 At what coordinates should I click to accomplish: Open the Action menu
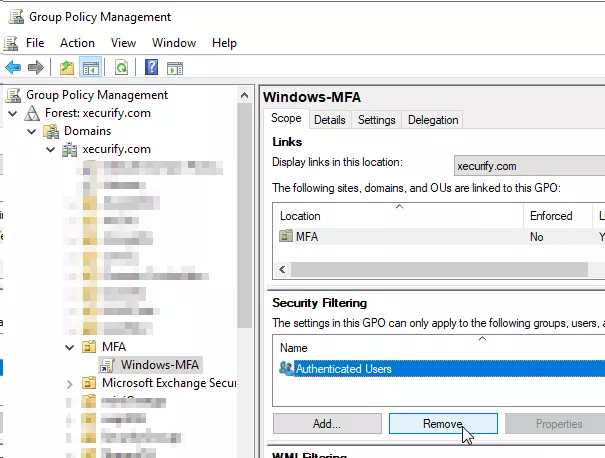click(77, 43)
